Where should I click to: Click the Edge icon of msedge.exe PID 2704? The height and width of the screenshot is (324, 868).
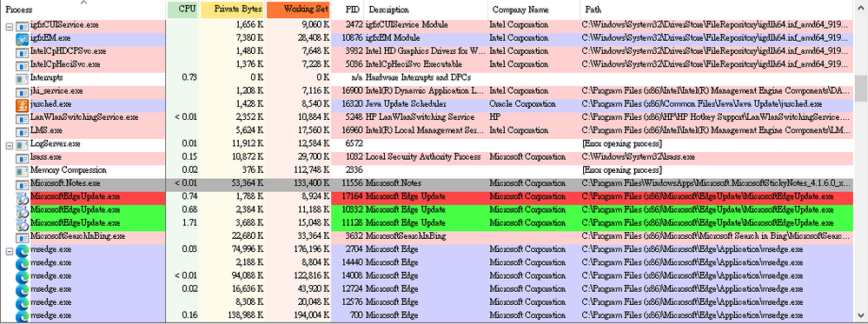[22, 250]
